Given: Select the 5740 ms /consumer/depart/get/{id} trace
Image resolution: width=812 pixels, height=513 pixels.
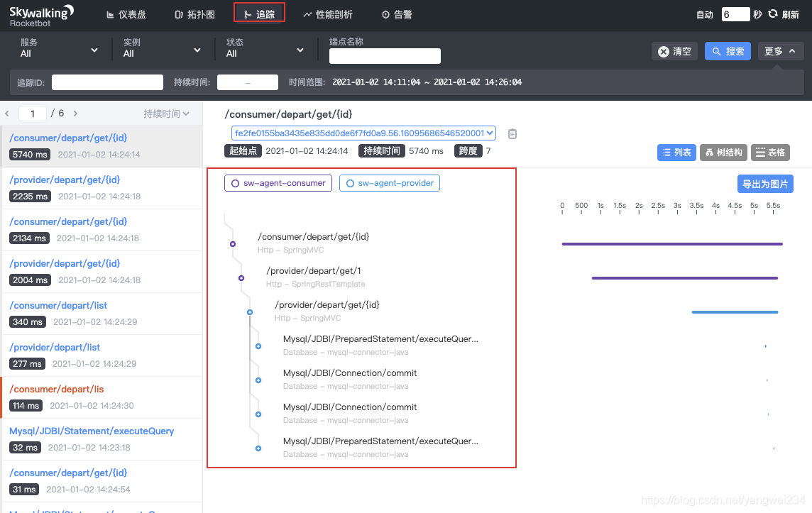Looking at the screenshot, I should [101, 146].
